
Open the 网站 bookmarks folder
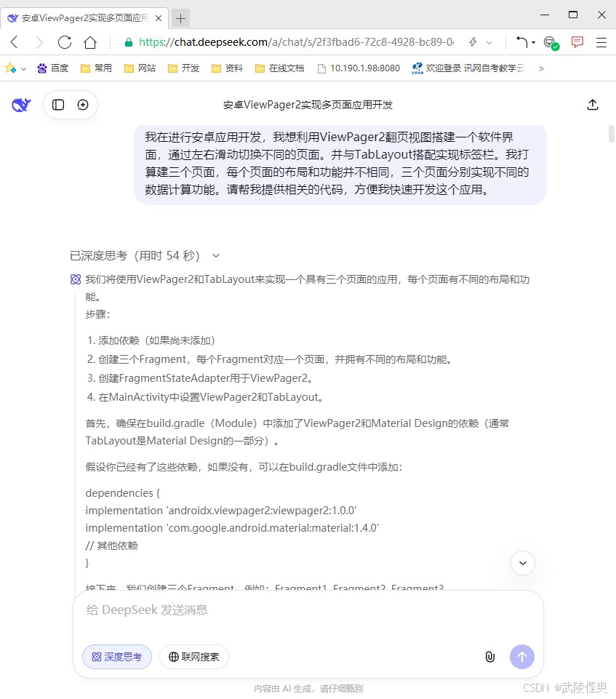[140, 68]
